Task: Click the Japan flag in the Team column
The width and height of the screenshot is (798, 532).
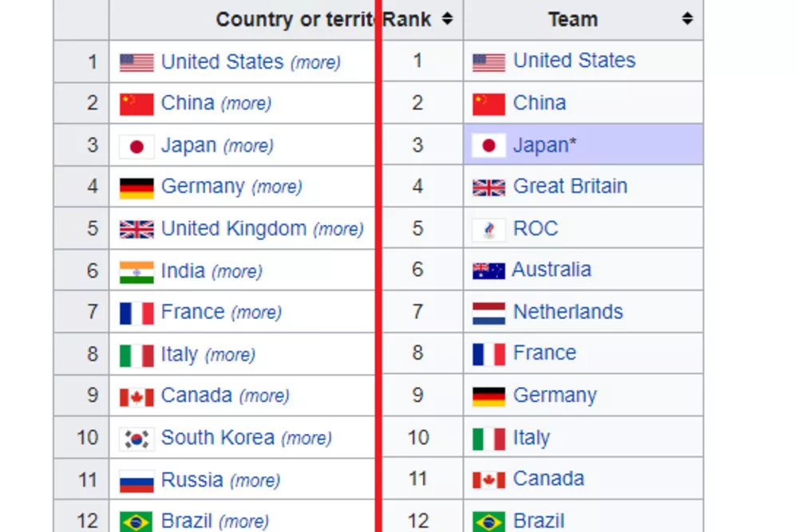Action: pos(490,144)
